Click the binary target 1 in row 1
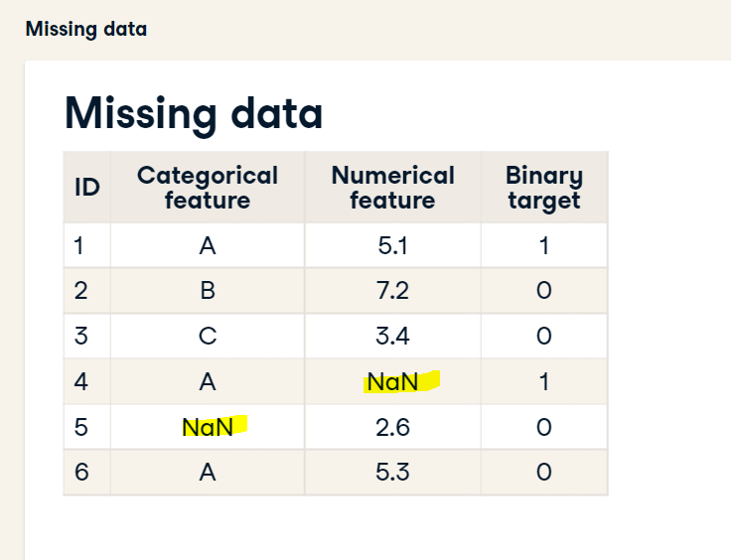Image resolution: width=731 pixels, height=560 pixels. tap(544, 245)
